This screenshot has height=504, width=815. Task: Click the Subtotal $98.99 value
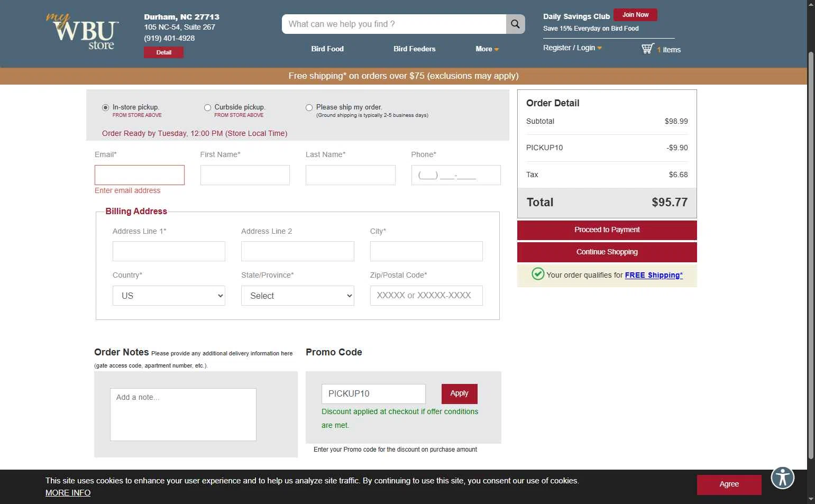click(676, 121)
